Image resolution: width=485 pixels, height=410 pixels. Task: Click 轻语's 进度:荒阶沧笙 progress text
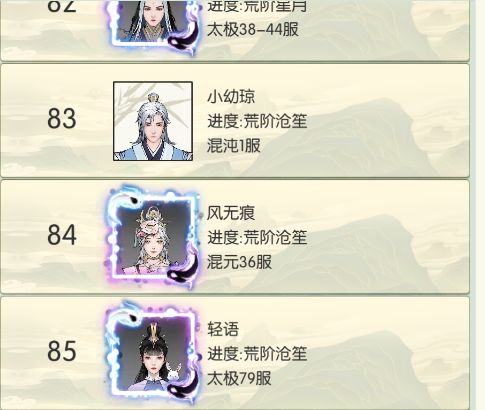pos(257,354)
